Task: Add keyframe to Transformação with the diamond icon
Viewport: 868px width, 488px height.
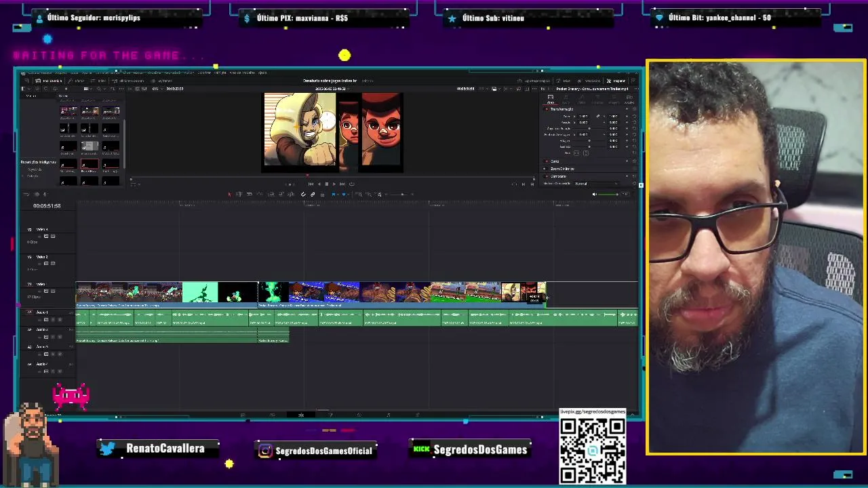Action: click(627, 109)
